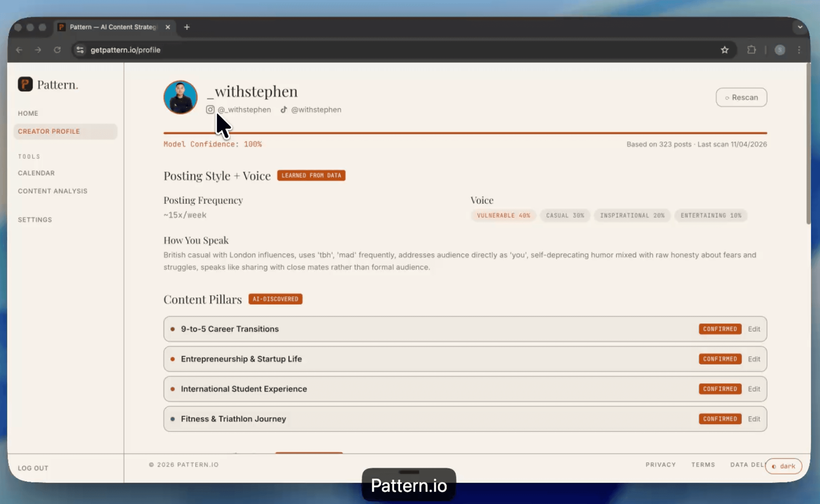Click the 'Model Confidence: 100%' text
Image resolution: width=820 pixels, height=504 pixels.
tap(213, 144)
